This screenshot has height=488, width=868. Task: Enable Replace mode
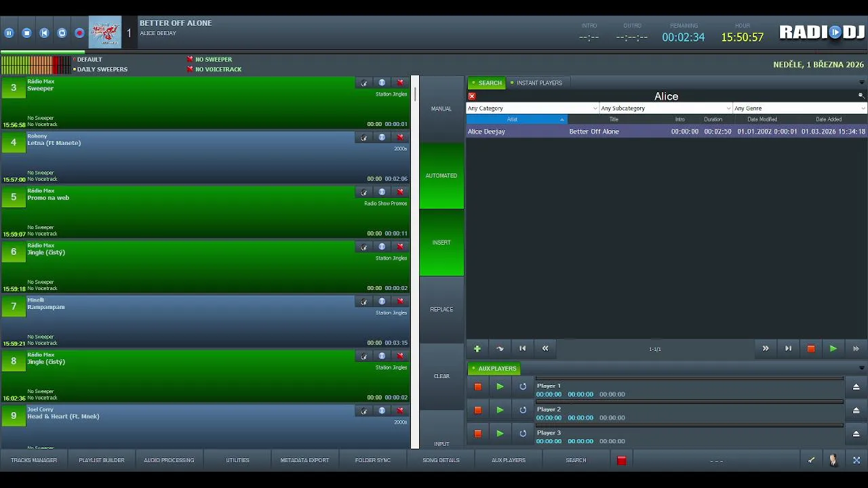[x=441, y=309]
